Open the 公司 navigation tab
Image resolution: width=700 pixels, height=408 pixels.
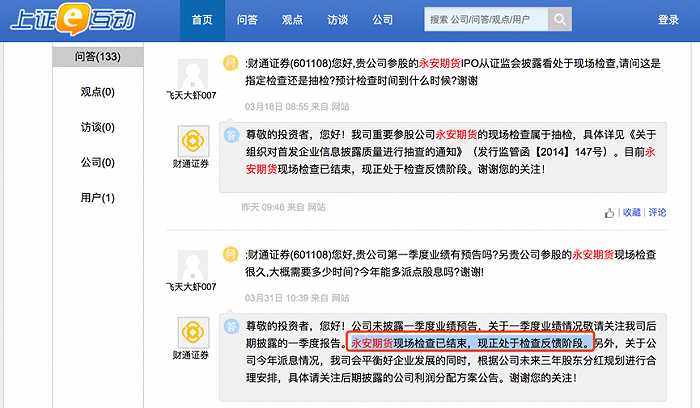coord(383,21)
